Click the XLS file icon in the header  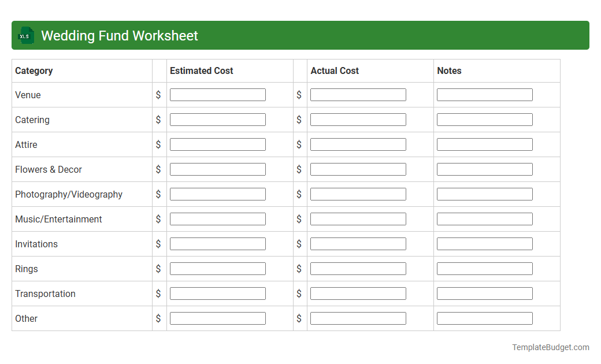pyautogui.click(x=25, y=35)
